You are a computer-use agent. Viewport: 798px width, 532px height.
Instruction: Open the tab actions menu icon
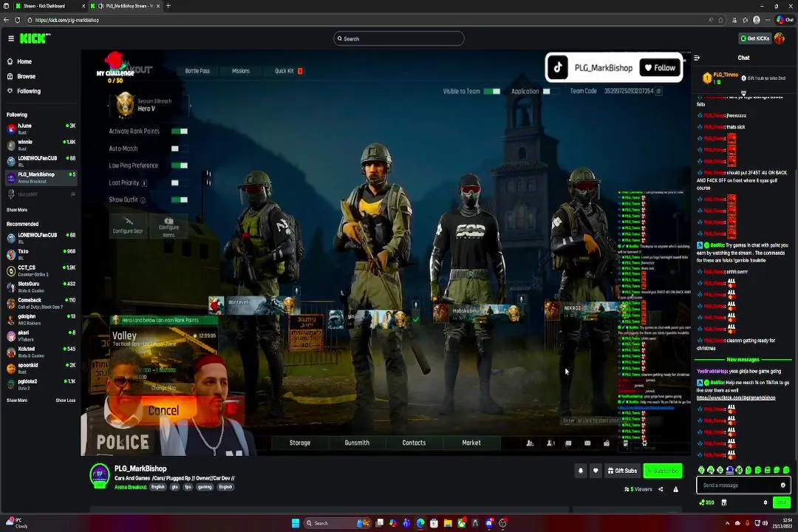coord(6,6)
